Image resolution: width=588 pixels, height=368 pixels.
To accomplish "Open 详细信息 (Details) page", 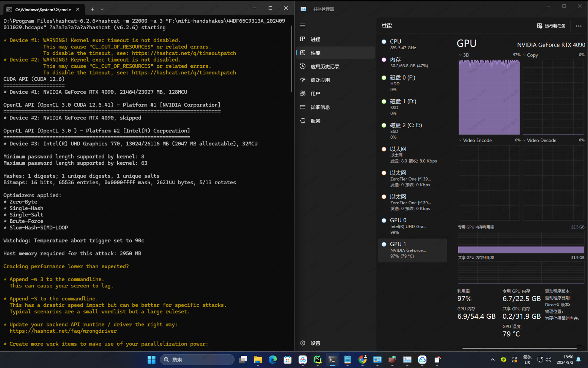I will [335, 107].
